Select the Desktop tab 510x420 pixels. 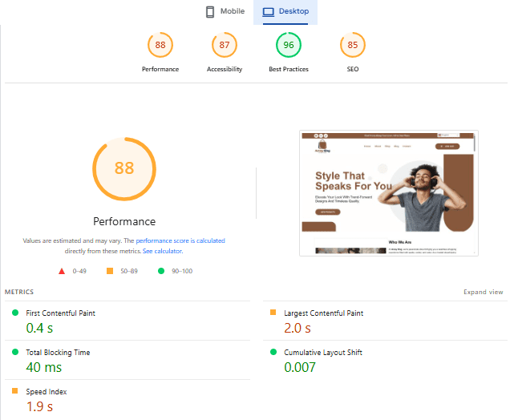coord(286,12)
